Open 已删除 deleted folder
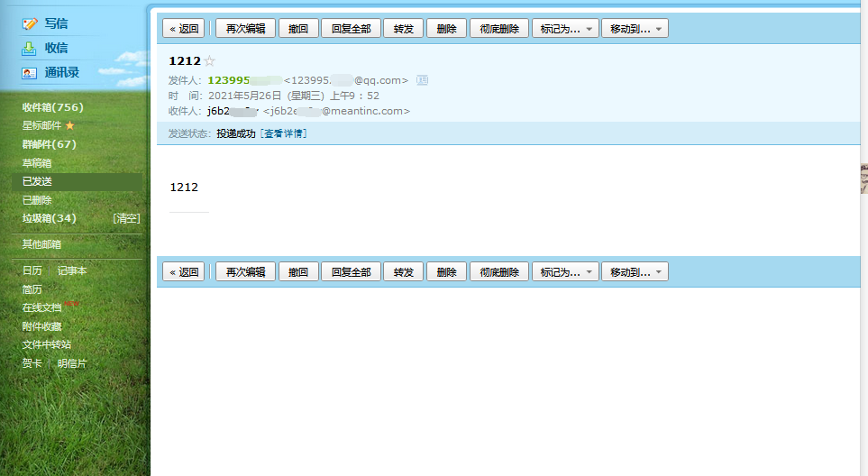This screenshot has height=476, width=868. tap(37, 200)
